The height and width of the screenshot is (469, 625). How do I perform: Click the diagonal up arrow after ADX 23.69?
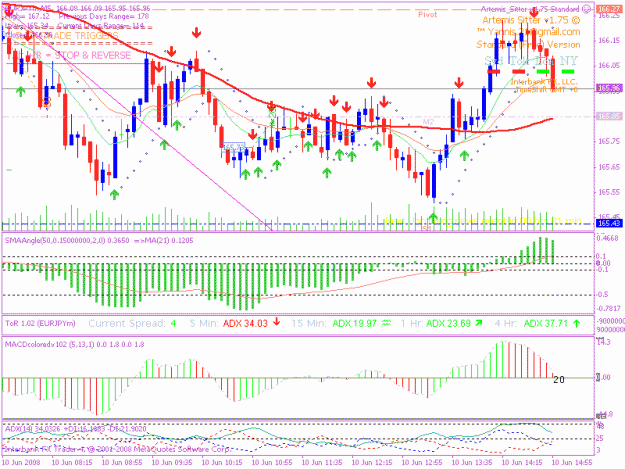pyautogui.click(x=478, y=323)
